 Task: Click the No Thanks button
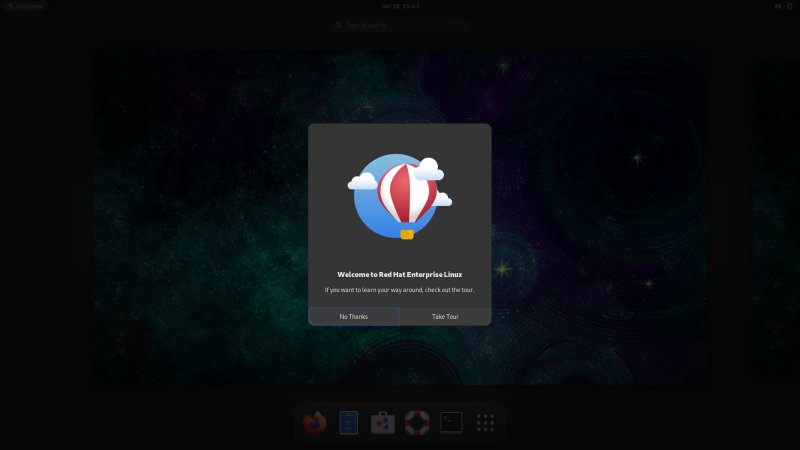click(x=354, y=316)
